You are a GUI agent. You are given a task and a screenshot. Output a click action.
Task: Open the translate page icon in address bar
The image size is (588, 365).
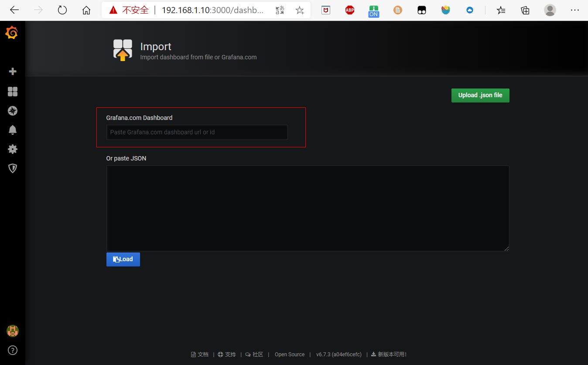[x=280, y=10]
